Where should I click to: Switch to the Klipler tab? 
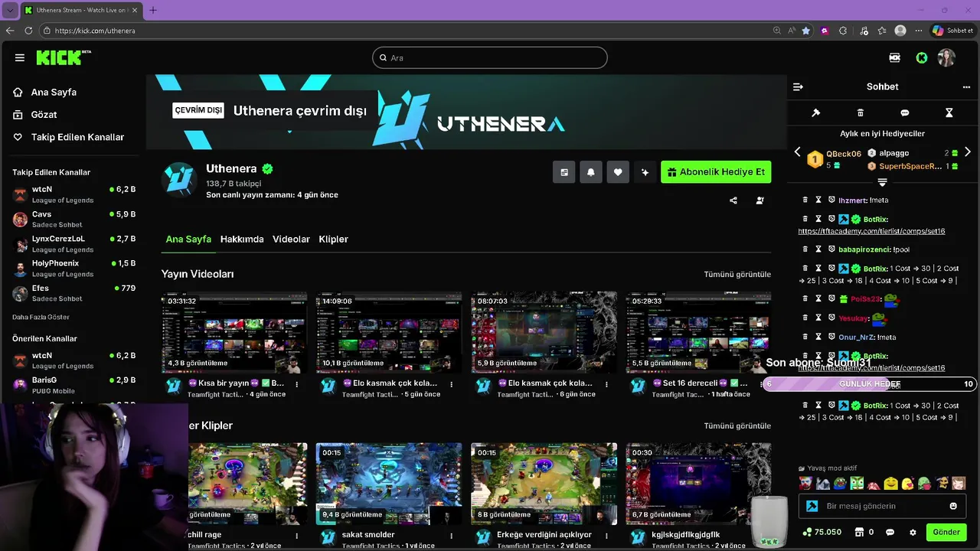pos(333,239)
